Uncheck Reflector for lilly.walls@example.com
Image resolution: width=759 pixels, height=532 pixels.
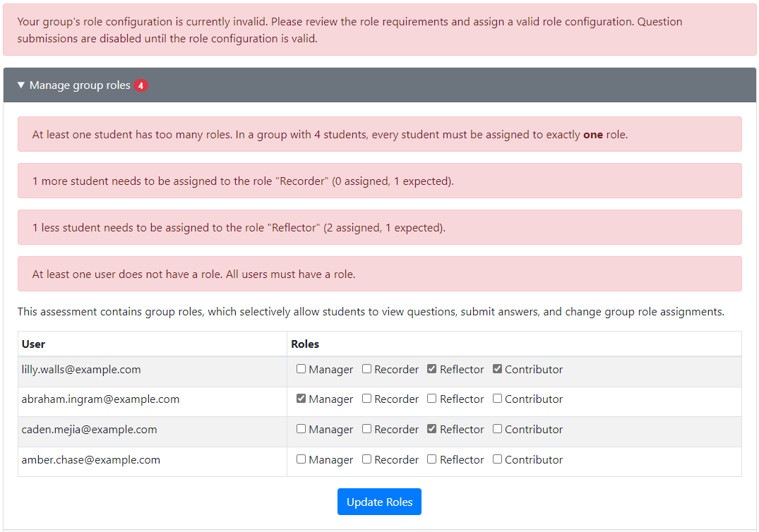coord(432,369)
